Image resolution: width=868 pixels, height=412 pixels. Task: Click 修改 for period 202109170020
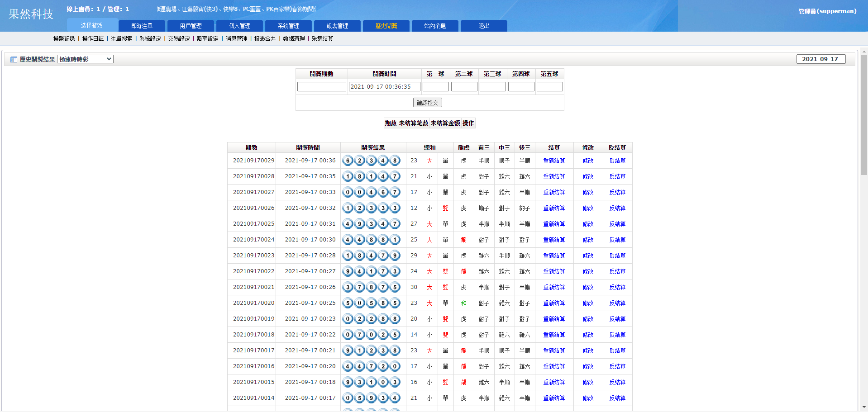pos(588,303)
